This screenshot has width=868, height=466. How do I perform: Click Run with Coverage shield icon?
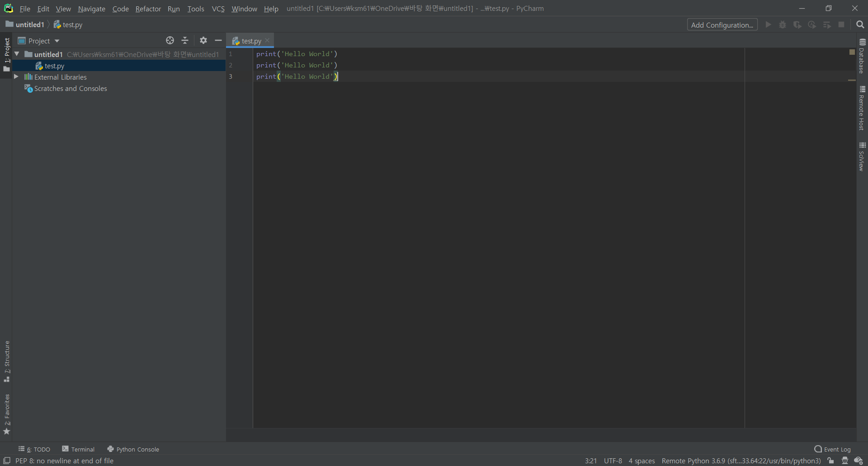(x=797, y=25)
